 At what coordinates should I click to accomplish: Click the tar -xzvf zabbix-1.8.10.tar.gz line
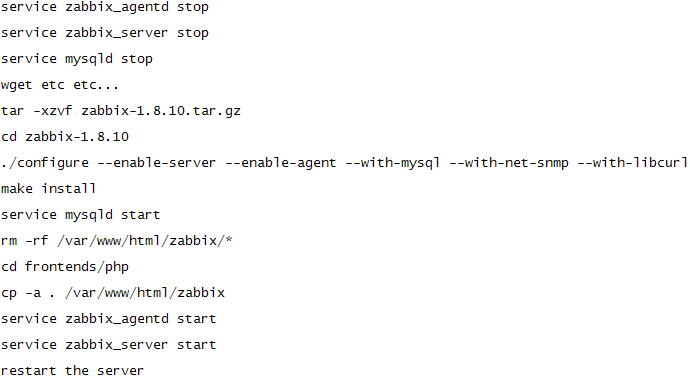pyautogui.click(x=121, y=111)
